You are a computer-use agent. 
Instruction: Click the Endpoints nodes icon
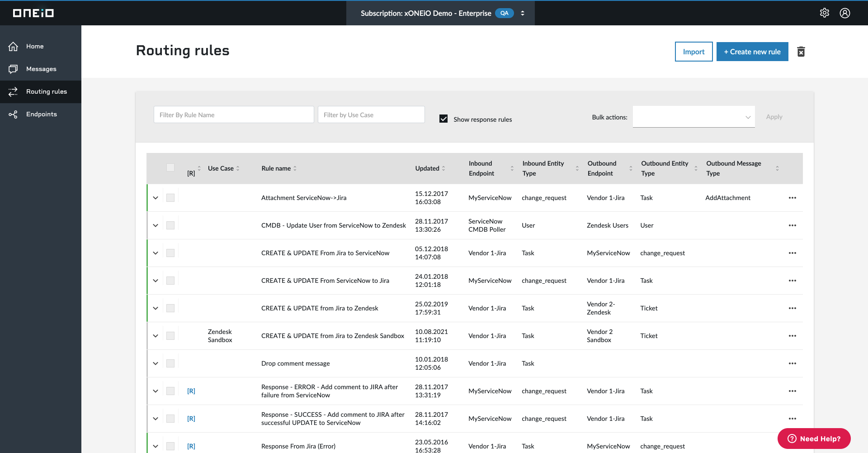point(13,114)
